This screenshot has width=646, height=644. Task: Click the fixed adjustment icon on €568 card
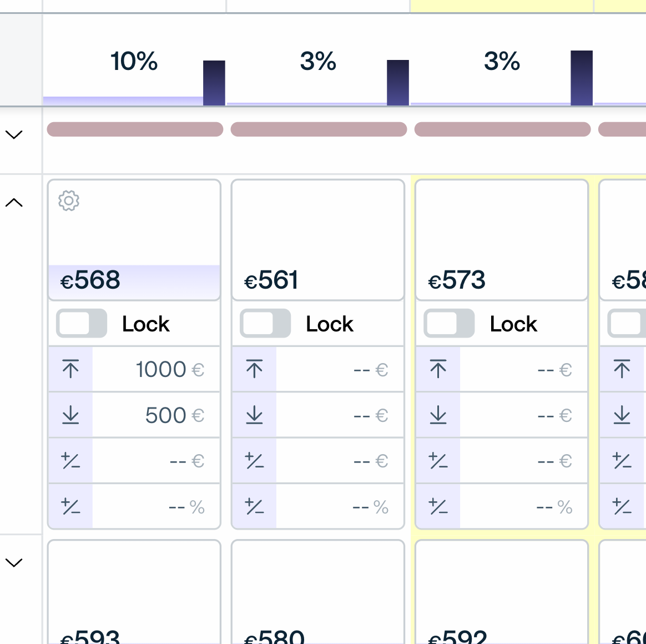[70, 460]
